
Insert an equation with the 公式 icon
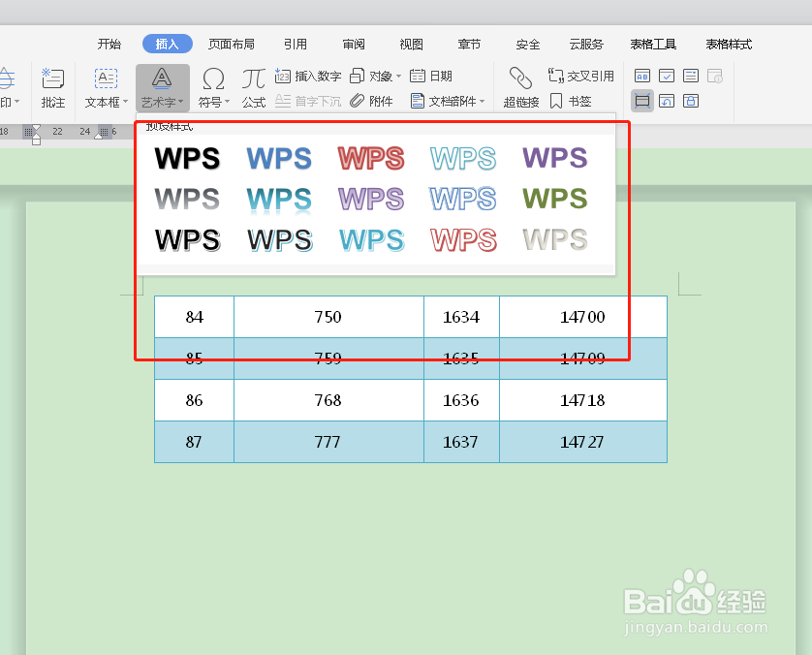[x=254, y=88]
